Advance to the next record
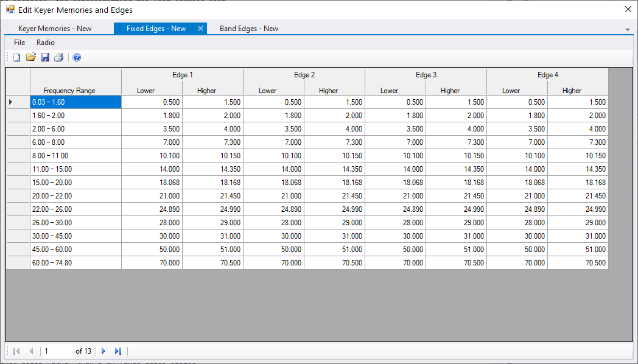This screenshot has width=638, height=364. pos(103,351)
